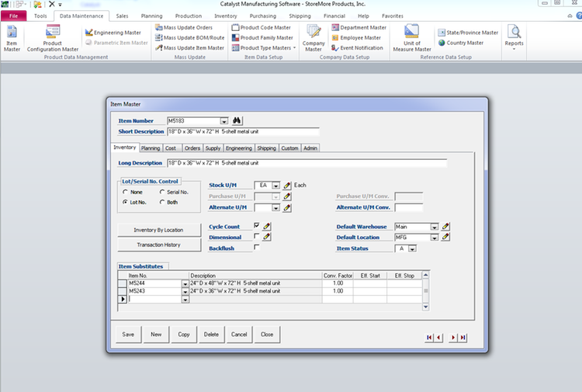The width and height of the screenshot is (582, 392).
Task: Click the edit pencil beside Alternate U/M
Action: (x=287, y=207)
